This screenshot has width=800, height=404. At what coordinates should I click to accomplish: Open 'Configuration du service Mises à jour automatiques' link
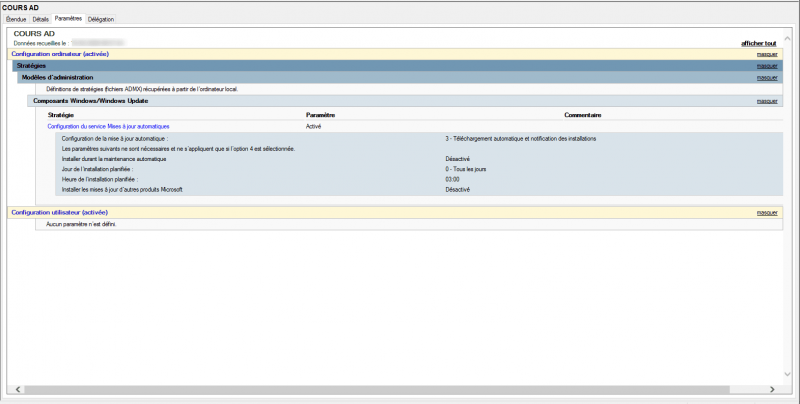pyautogui.click(x=108, y=127)
